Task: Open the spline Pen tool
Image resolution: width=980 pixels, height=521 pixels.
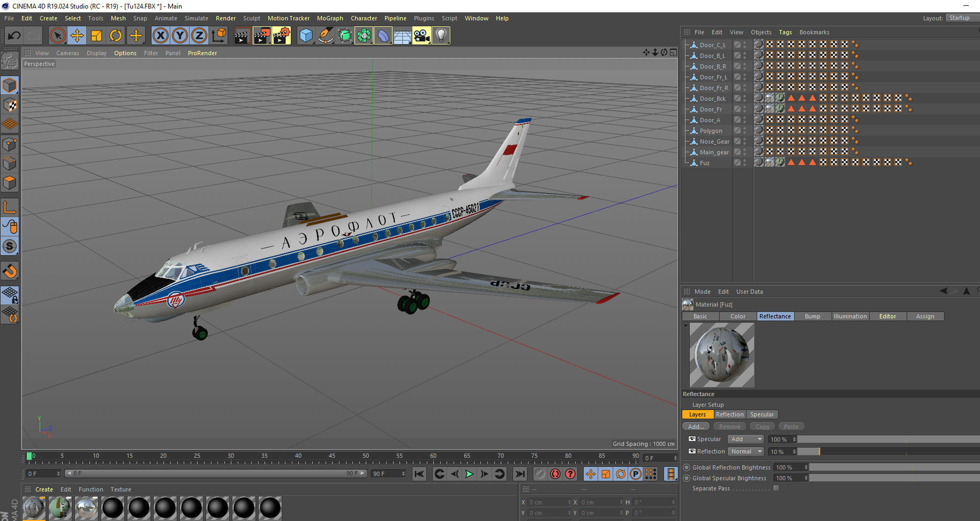Action: (x=325, y=36)
